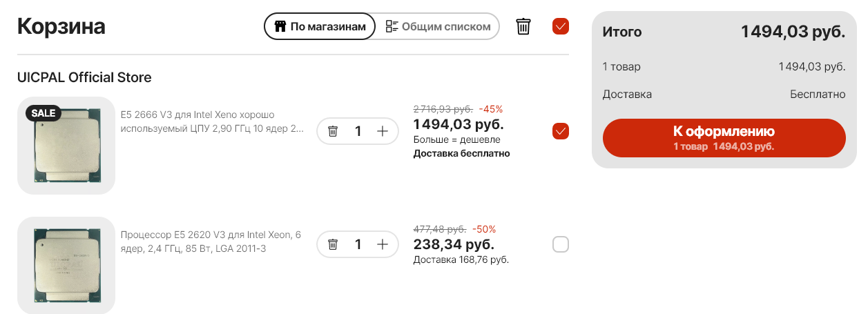This screenshot has height=314, width=868.
Task: Open UICPAL Official Store link
Action: (84, 77)
